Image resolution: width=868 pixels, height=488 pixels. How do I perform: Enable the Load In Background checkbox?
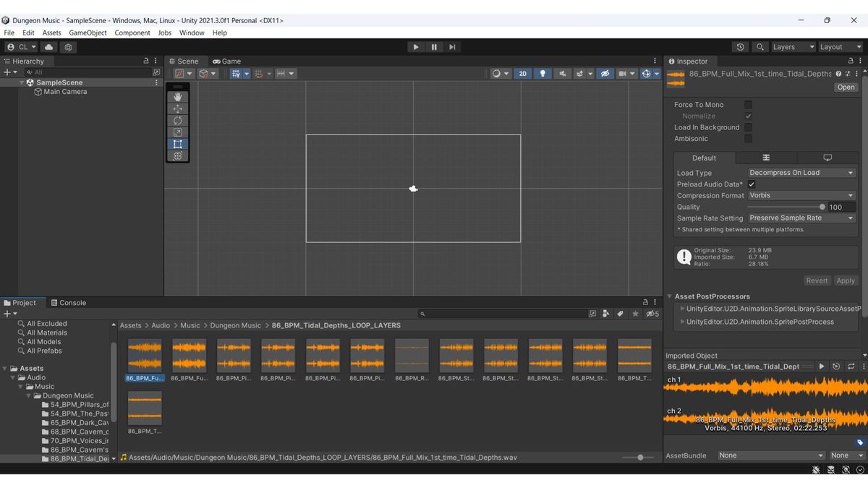click(x=748, y=127)
